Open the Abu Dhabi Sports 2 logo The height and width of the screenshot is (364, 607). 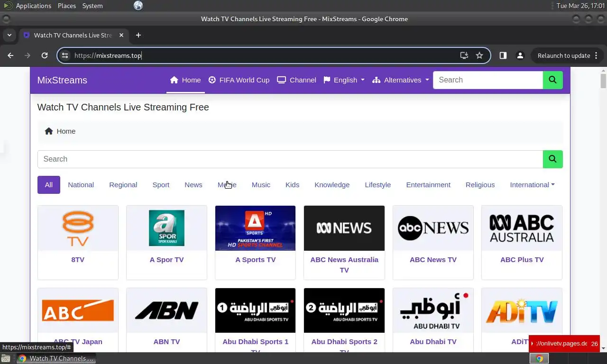click(x=344, y=310)
